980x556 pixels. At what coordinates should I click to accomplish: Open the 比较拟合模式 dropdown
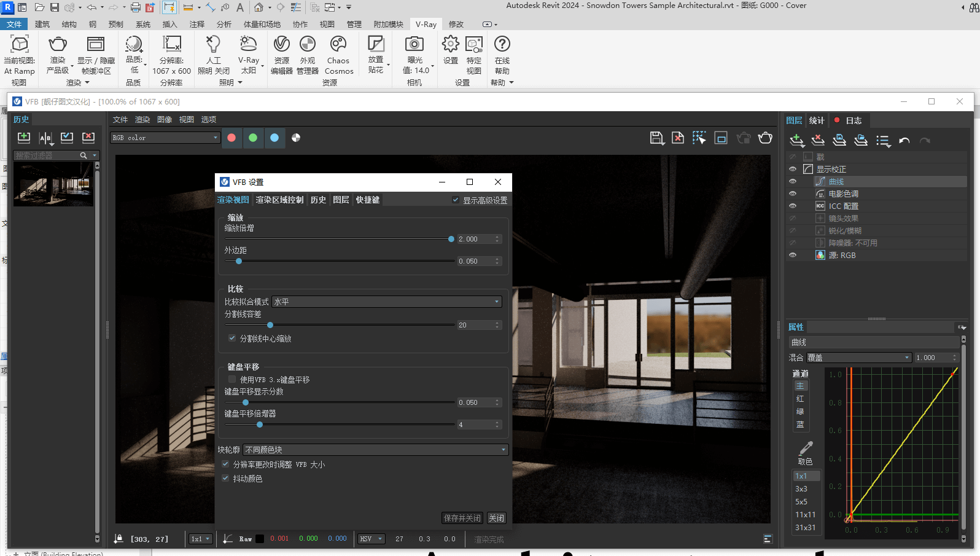(x=387, y=302)
